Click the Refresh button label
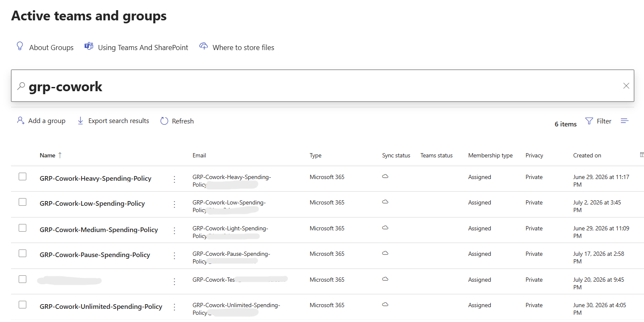This screenshot has width=644, height=322. [x=183, y=121]
